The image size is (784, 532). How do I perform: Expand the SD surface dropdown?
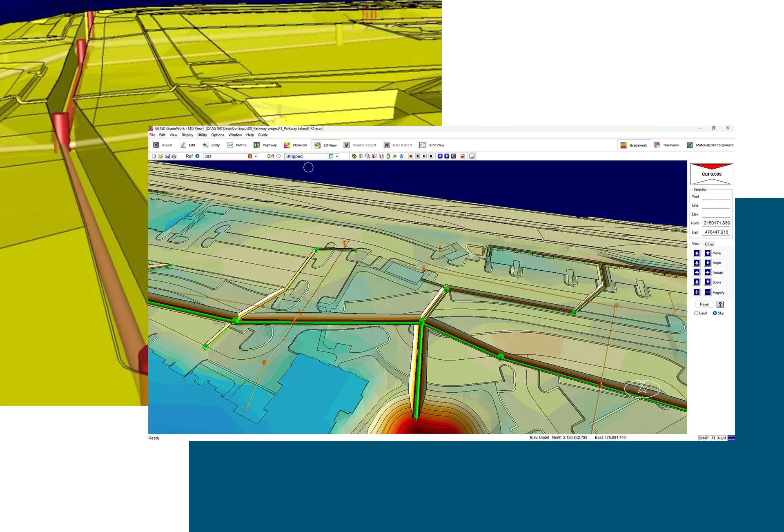pos(256,156)
